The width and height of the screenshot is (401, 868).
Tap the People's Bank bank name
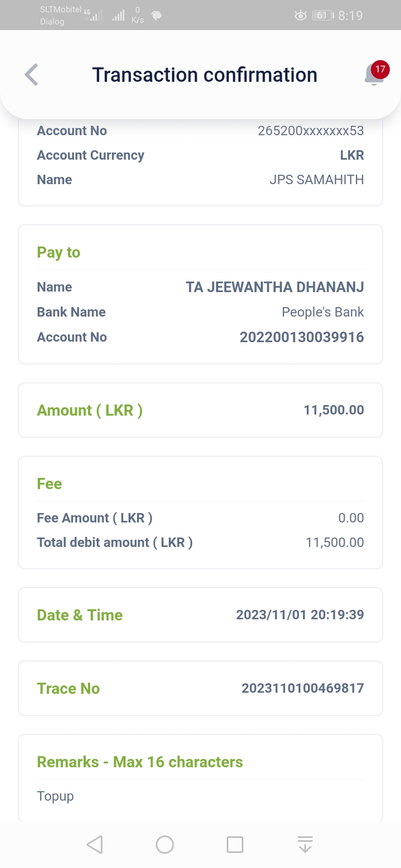pyautogui.click(x=322, y=312)
